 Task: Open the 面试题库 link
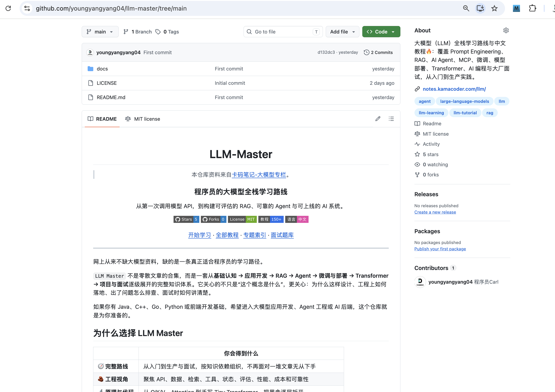(282, 235)
